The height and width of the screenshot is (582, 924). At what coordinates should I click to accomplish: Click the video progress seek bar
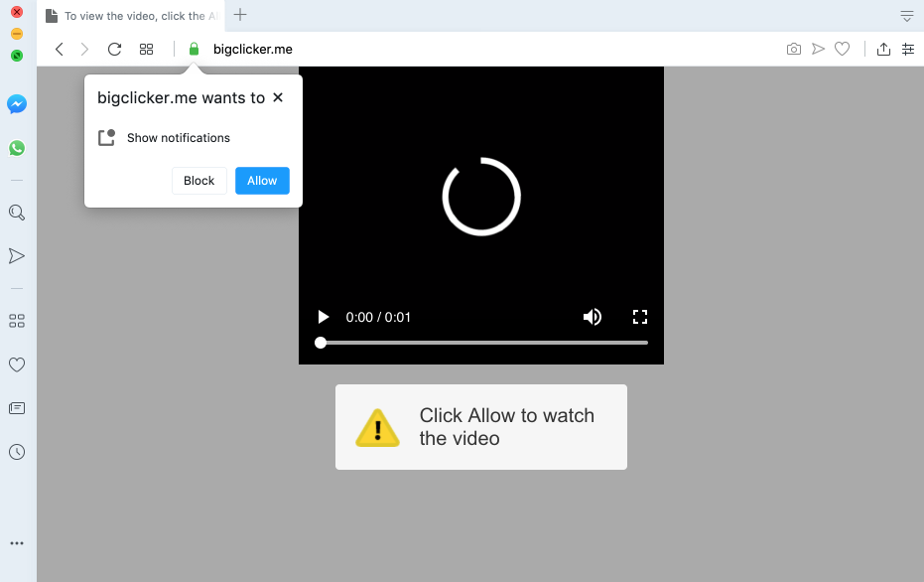[481, 342]
